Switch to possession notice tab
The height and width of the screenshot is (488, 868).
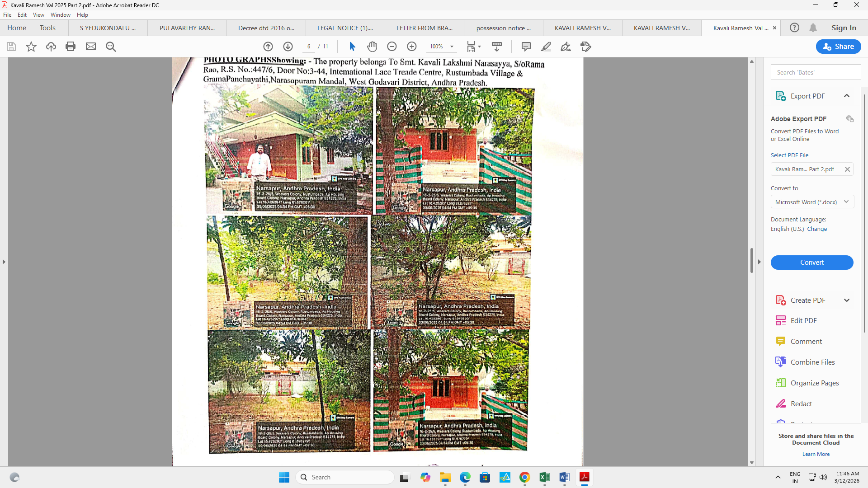click(x=504, y=28)
